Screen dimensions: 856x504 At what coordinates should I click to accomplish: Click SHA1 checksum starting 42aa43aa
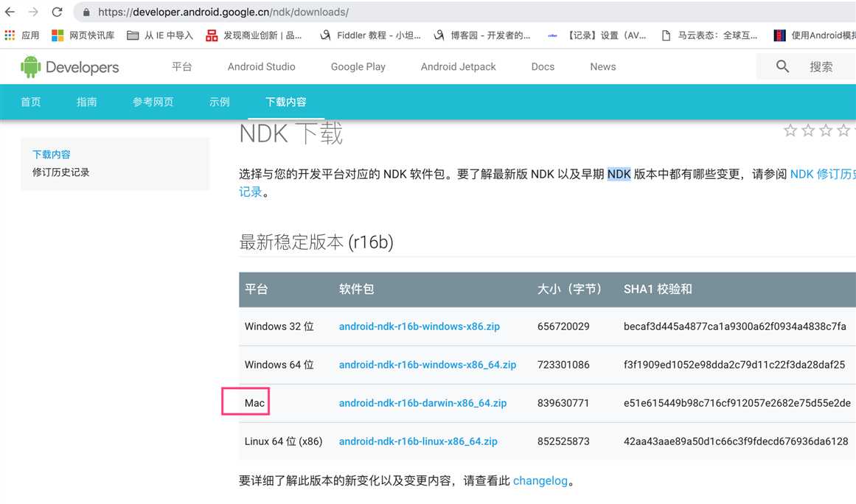pyautogui.click(x=736, y=441)
